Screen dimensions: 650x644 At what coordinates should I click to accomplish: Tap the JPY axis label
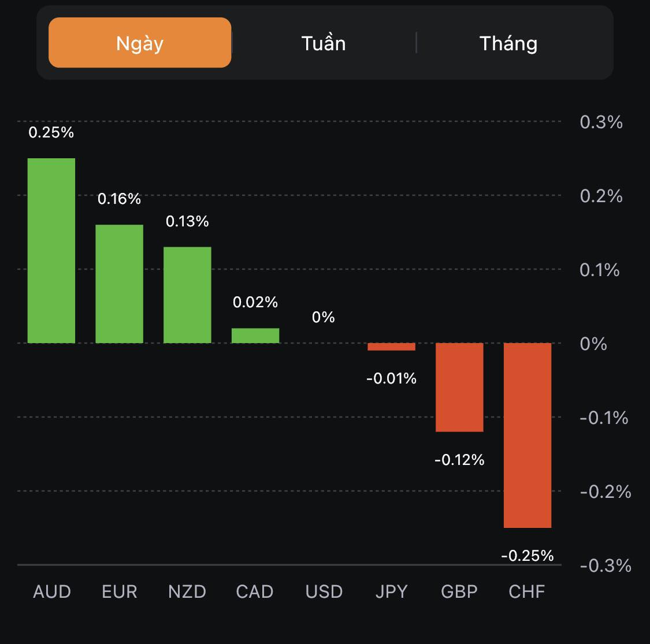pos(391,592)
